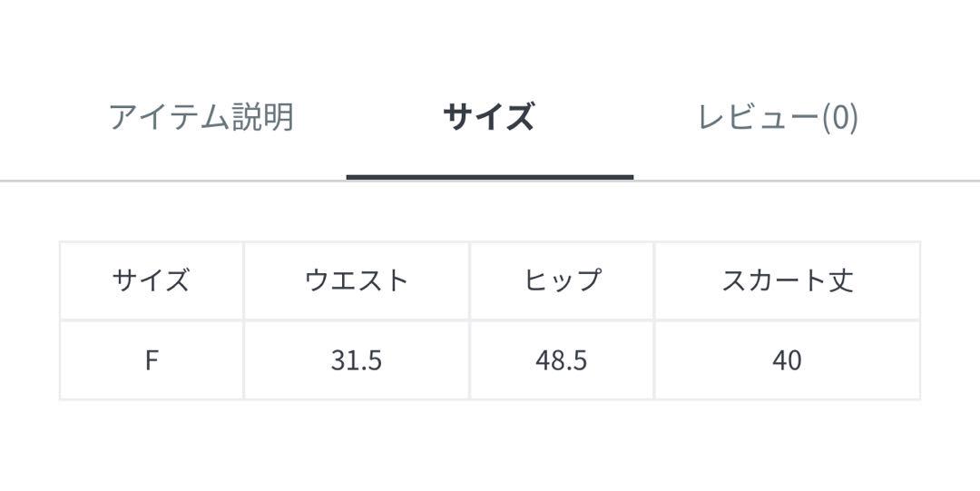
Task: Click the border between ヒップ and スカート丈 headers
Action: pyautogui.click(x=653, y=280)
